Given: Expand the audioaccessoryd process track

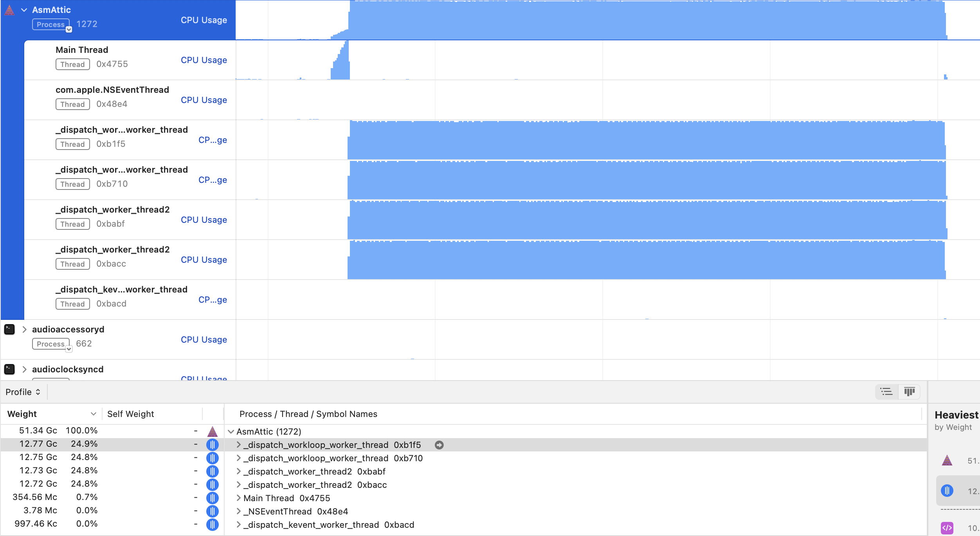Looking at the screenshot, I should tap(24, 329).
